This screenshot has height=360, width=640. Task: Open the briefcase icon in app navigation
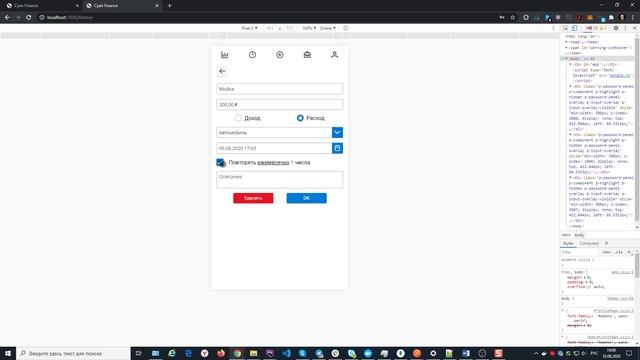point(307,55)
